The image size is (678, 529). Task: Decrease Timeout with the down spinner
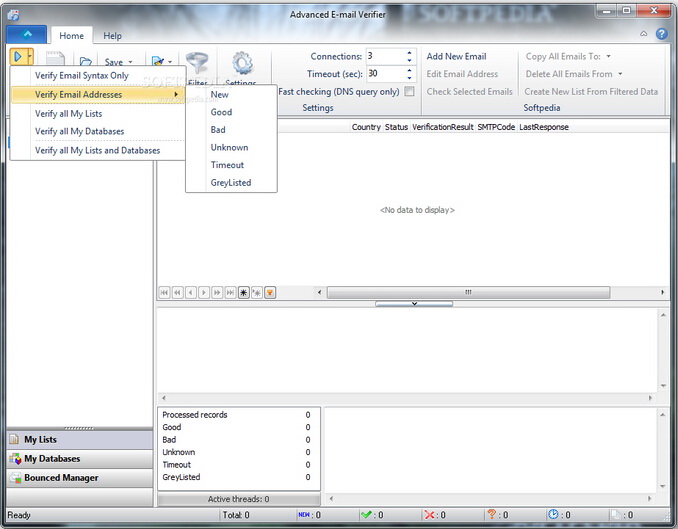pos(409,77)
